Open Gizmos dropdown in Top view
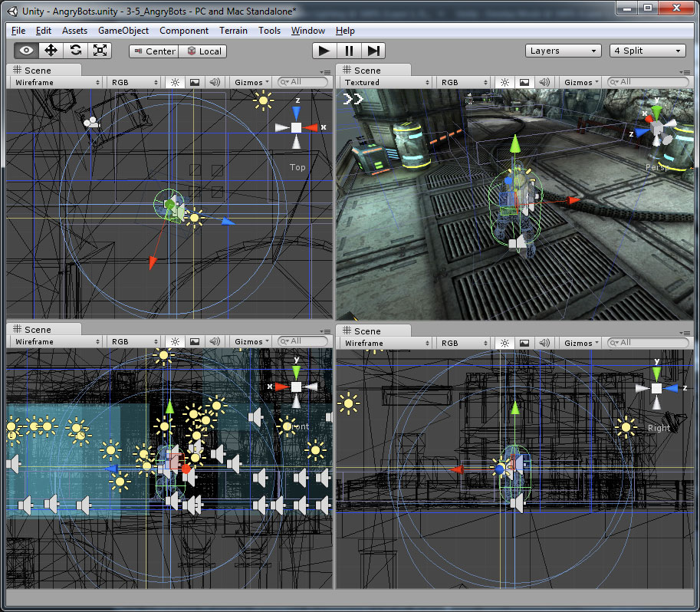 tap(251, 82)
